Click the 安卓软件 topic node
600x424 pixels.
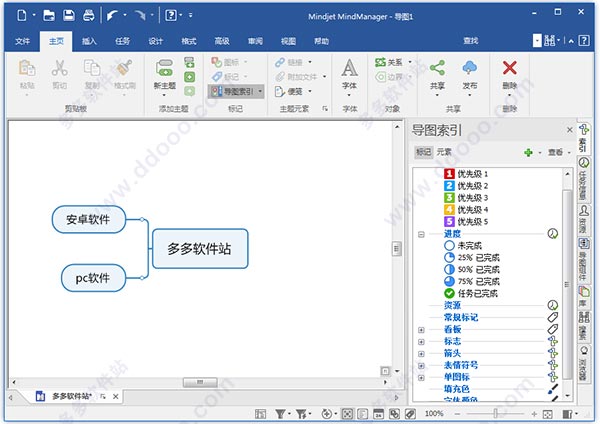pyautogui.click(x=89, y=219)
